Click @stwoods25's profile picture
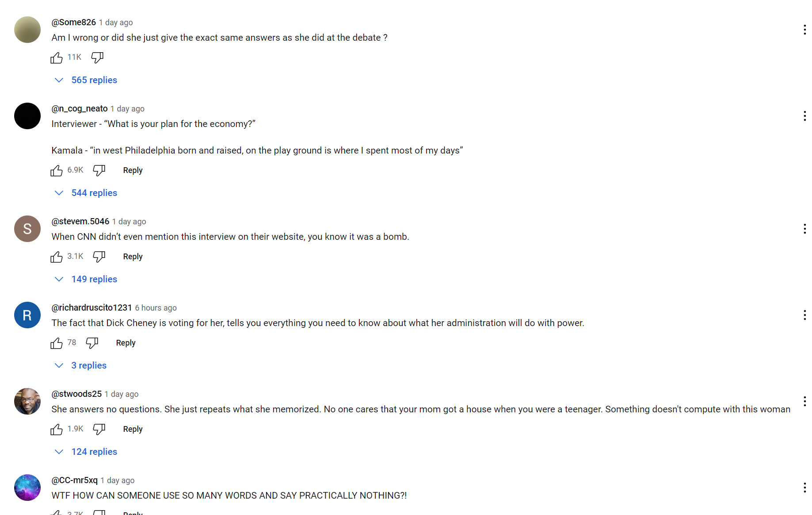Image resolution: width=812 pixels, height=515 pixels. (x=27, y=401)
